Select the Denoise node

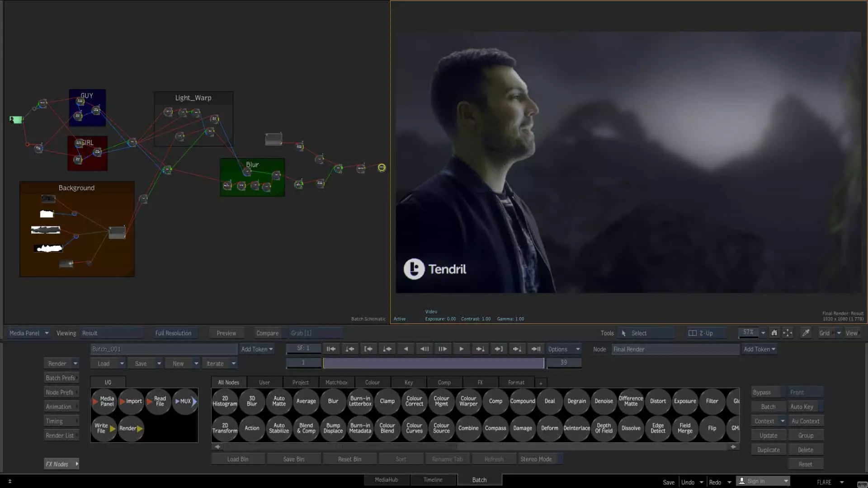pyautogui.click(x=604, y=402)
